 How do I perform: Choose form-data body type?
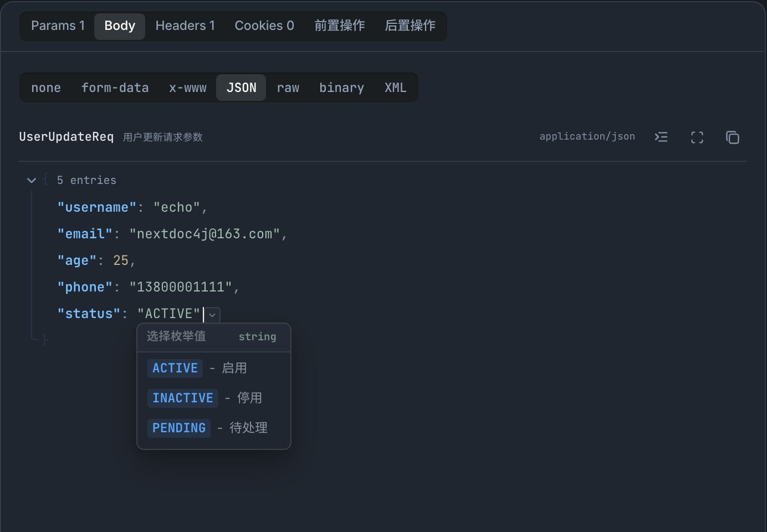[115, 88]
